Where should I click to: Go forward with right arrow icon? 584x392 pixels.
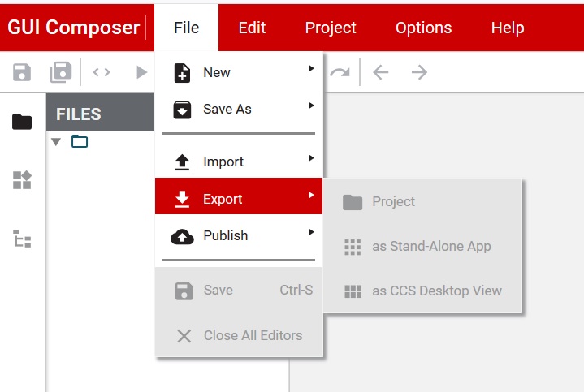(x=419, y=73)
